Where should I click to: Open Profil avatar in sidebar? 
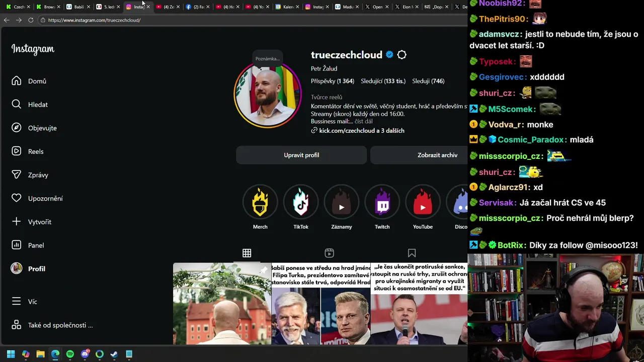point(17,268)
